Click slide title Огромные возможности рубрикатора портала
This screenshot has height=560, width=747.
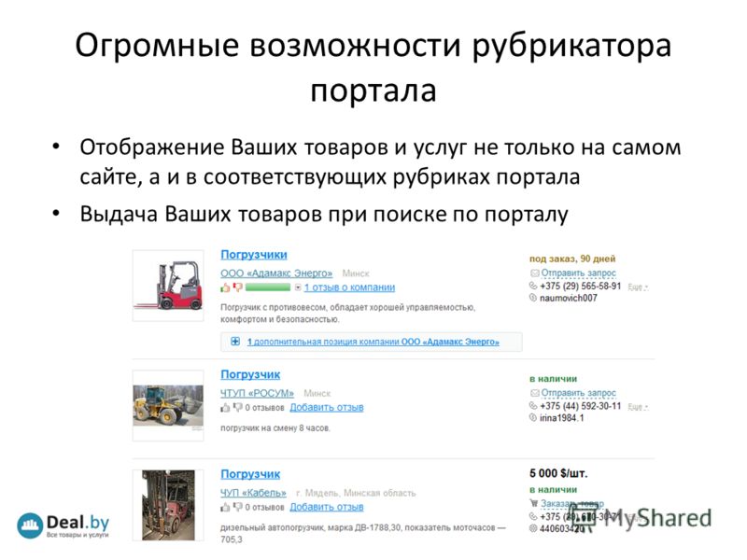pyautogui.click(x=373, y=67)
